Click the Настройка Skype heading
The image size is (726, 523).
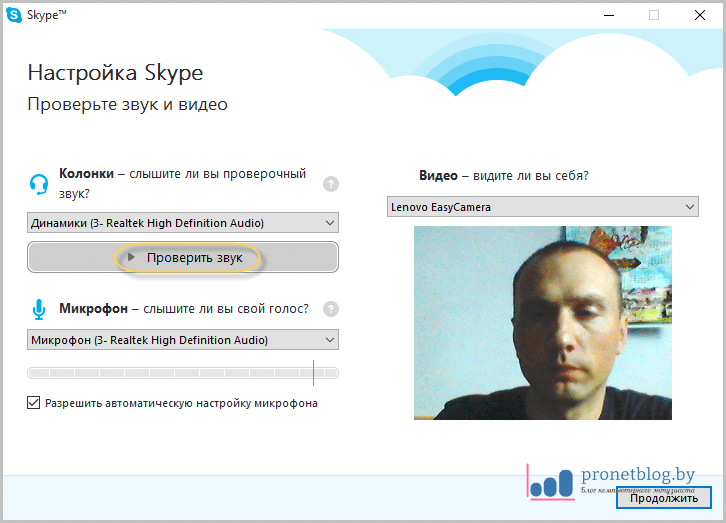coord(115,73)
